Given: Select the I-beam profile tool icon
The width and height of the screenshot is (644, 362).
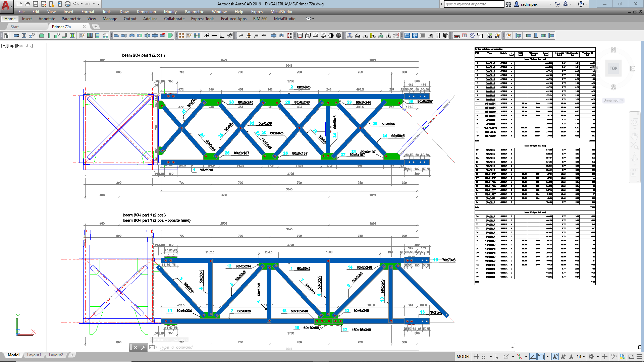Looking at the screenshot, I should (x=24, y=36).
